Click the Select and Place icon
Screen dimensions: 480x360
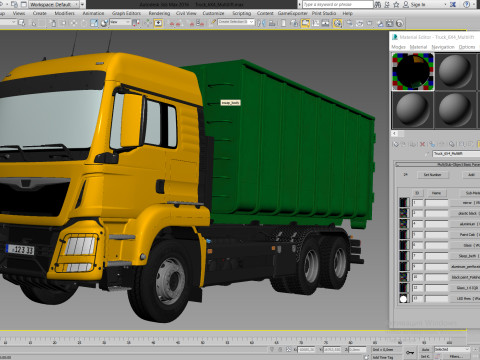(104, 22)
